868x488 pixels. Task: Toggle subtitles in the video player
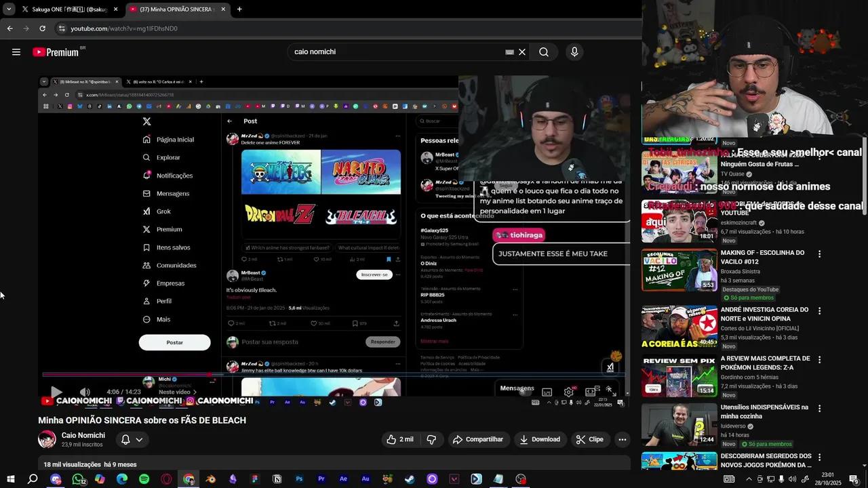click(547, 392)
